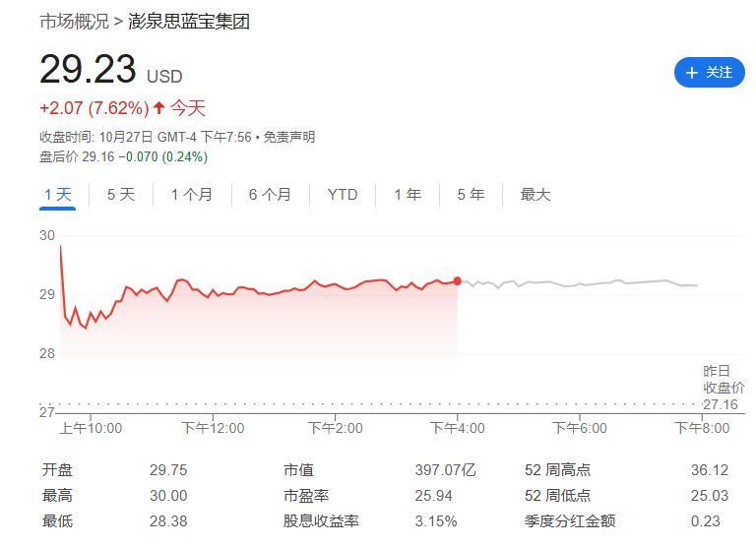
Task: Click the 上午10:00 time axis marker
Action: [x=91, y=428]
